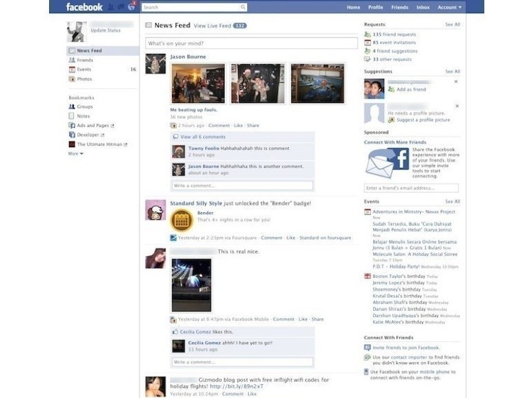
Task: Click the Invite friends to join Facebook icon
Action: (367, 348)
